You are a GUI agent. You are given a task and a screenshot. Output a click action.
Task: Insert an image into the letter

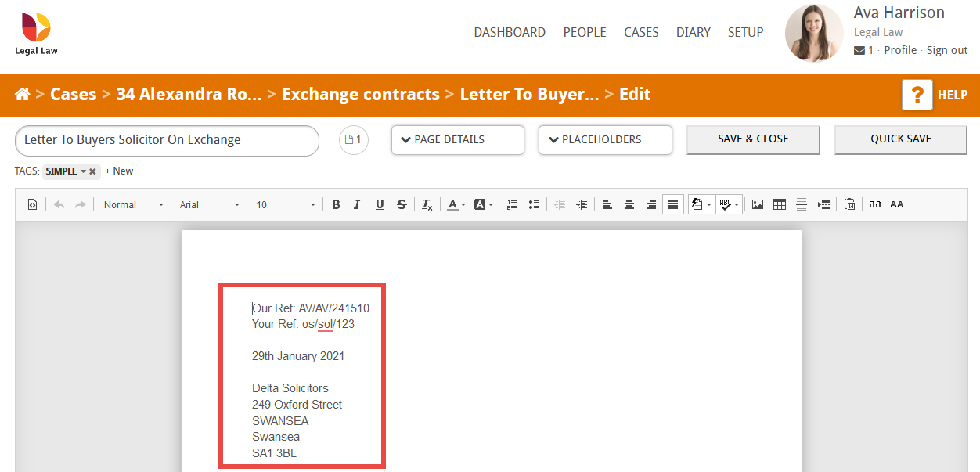[x=757, y=204]
